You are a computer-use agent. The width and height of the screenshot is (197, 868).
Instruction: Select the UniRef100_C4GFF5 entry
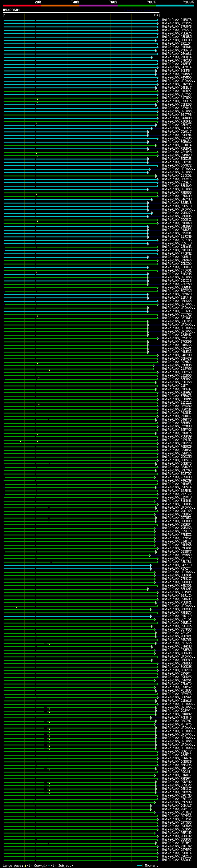177,419
